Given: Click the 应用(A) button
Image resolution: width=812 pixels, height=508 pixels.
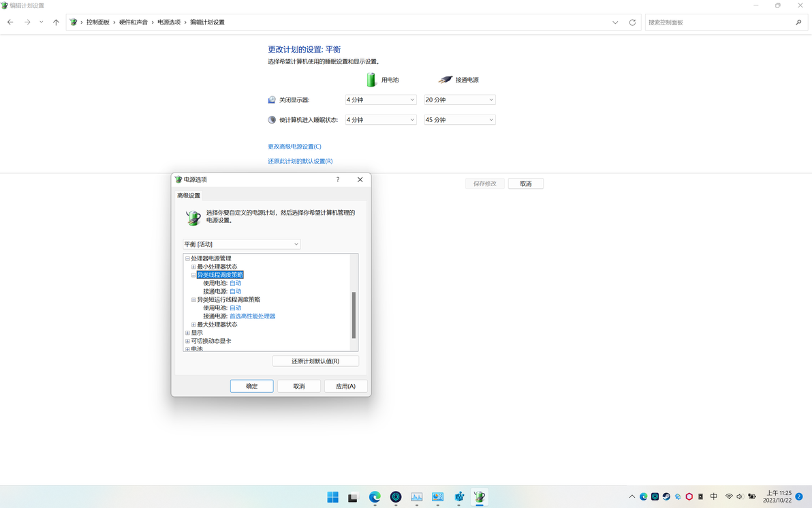Looking at the screenshot, I should tap(346, 386).
